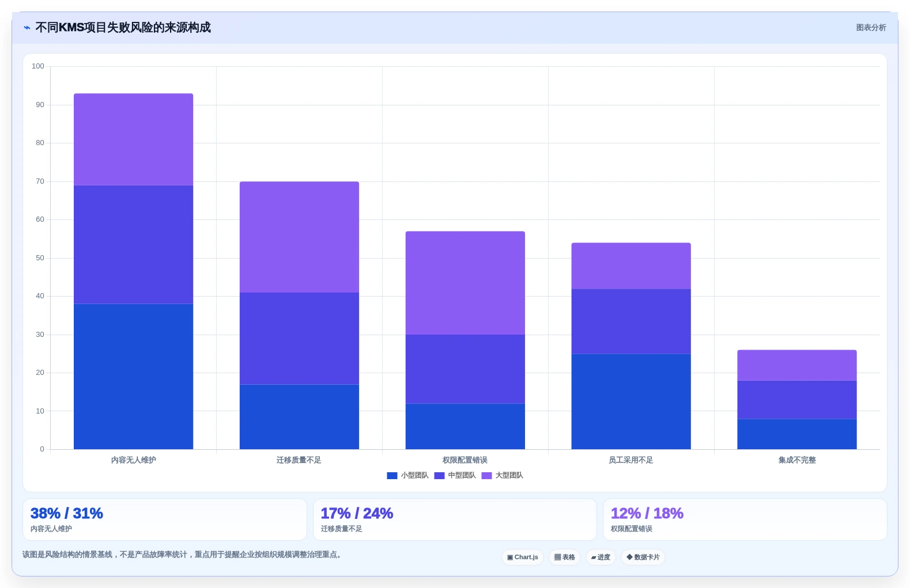Click the 大型团队 segment of the 内容无人维护 bar
Screen dimensions: 910x588
(134, 139)
